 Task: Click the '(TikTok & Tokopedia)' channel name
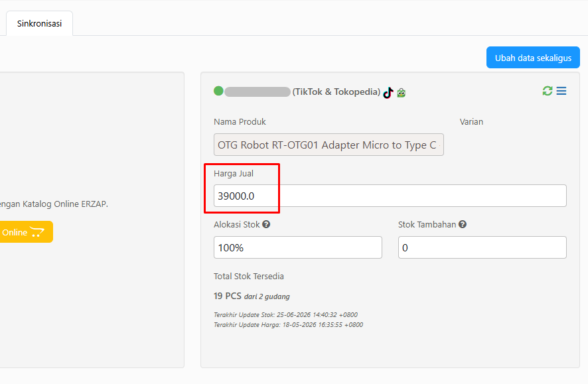[x=336, y=92]
